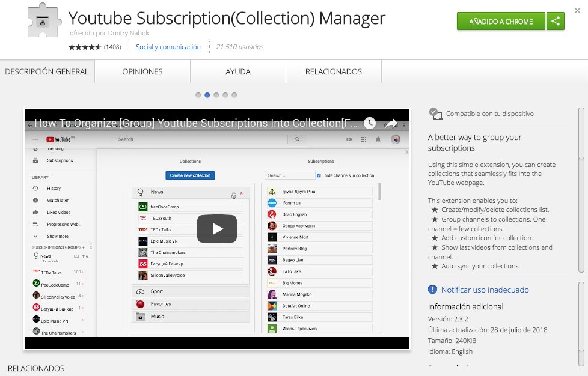
Task: Click the Create new collection button
Action: pos(190,175)
